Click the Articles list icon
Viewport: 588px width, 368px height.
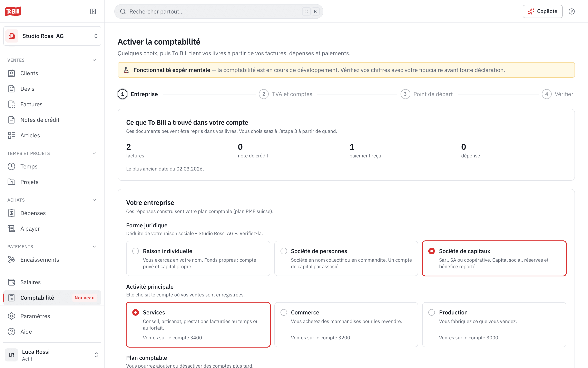point(11,135)
